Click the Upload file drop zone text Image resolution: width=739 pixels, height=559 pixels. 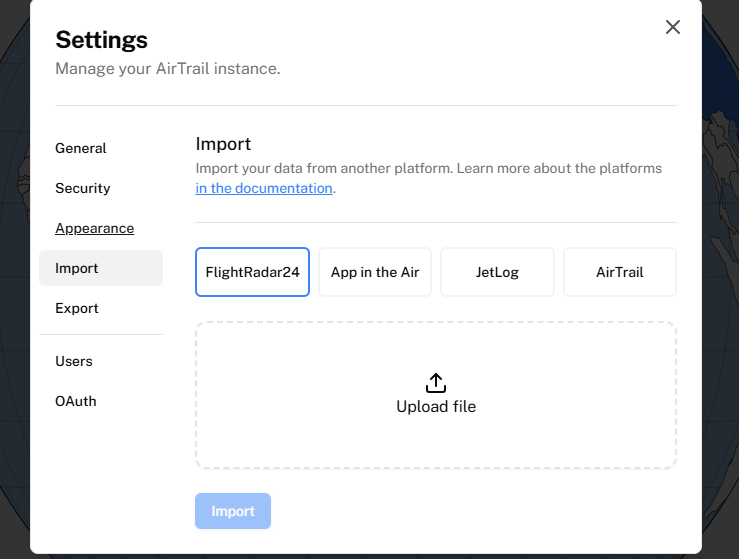pyautogui.click(x=436, y=406)
